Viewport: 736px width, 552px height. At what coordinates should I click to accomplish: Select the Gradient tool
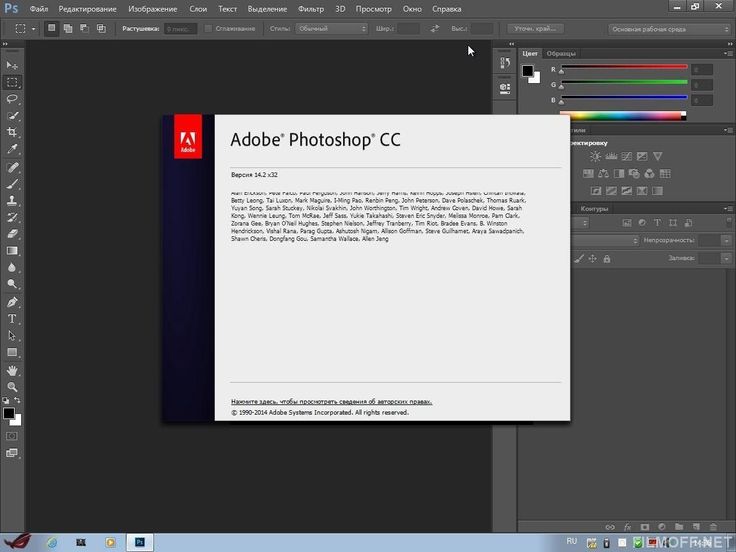tap(12, 251)
